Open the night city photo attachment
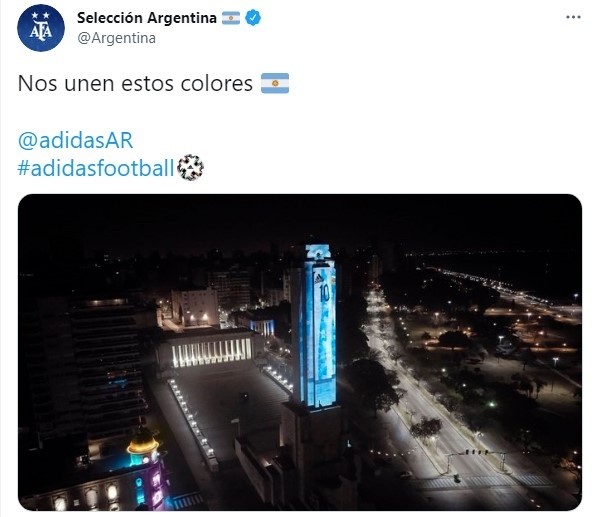The image size is (598, 517). click(x=300, y=352)
